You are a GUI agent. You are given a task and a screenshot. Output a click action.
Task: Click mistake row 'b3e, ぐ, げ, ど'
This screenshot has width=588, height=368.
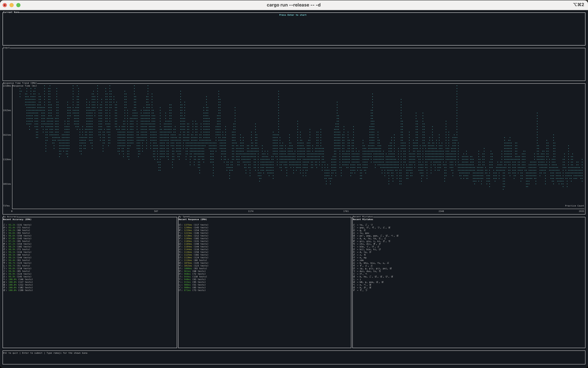(x=366, y=247)
